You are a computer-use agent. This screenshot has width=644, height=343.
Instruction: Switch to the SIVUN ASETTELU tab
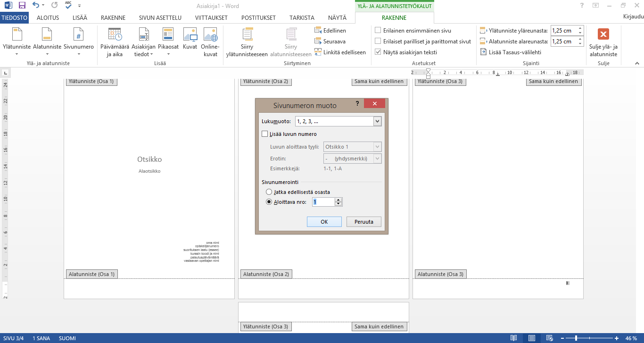(x=160, y=18)
